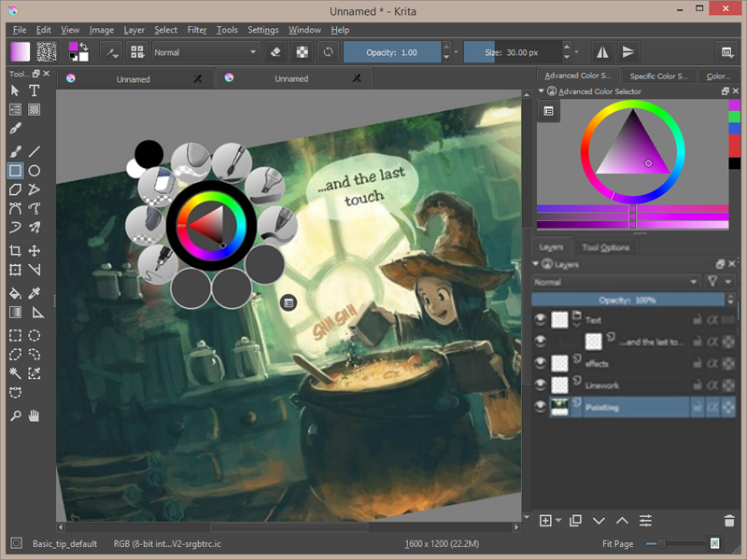Image resolution: width=747 pixels, height=560 pixels.
Task: Expand the add layer options arrow
Action: coord(558,520)
